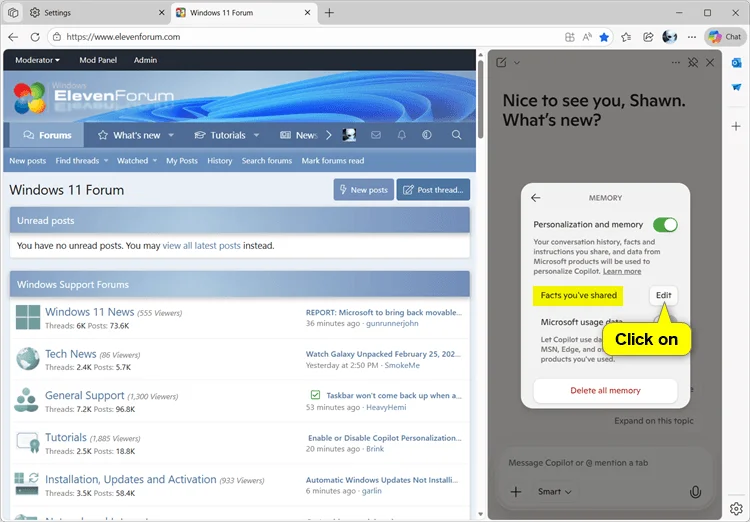Close the Copilot side pane
Screen dimensions: 750x522
(710, 63)
